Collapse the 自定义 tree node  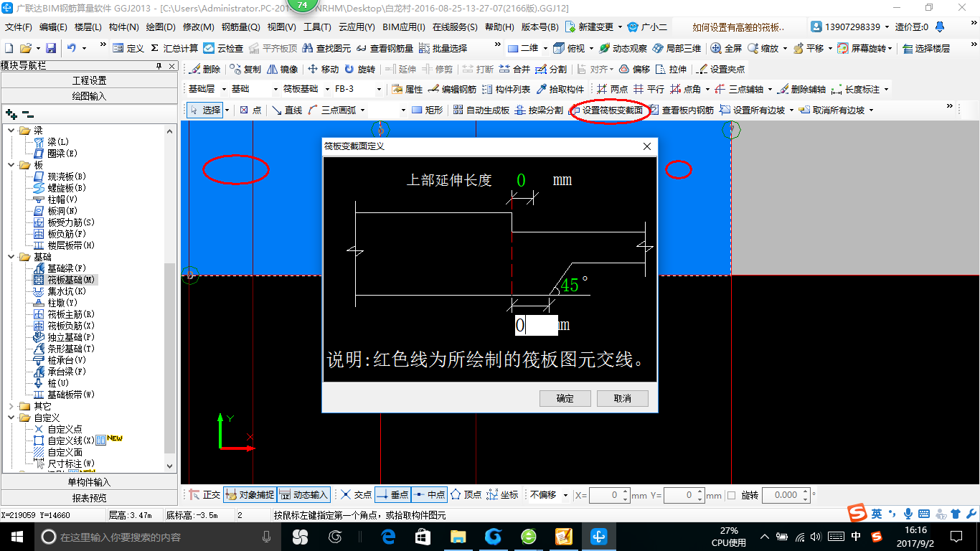tap(11, 418)
